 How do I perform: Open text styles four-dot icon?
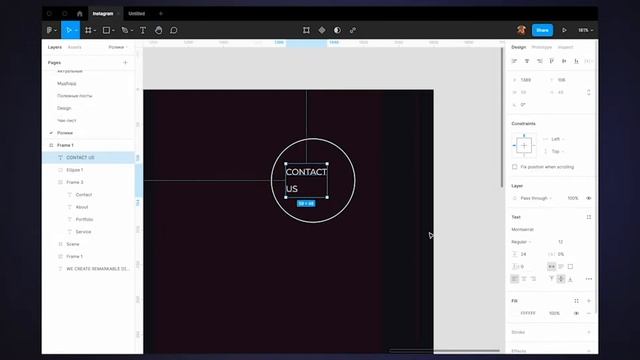(x=589, y=217)
